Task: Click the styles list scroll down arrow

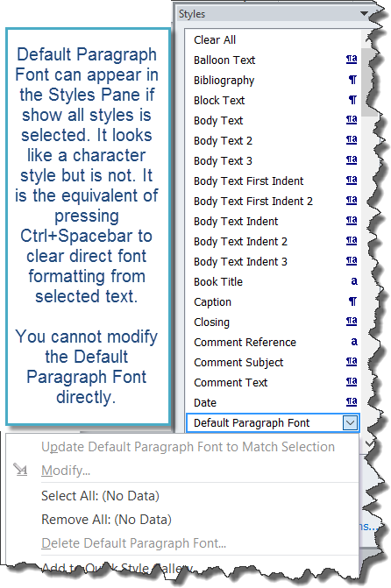Action: [369, 443]
